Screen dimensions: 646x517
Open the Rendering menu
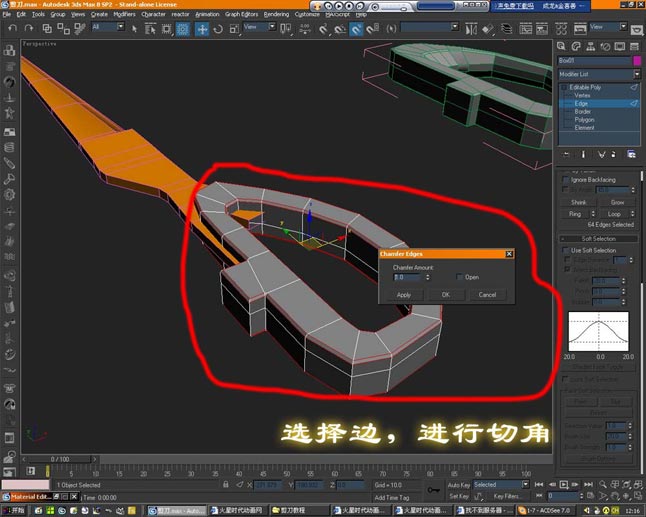276,14
